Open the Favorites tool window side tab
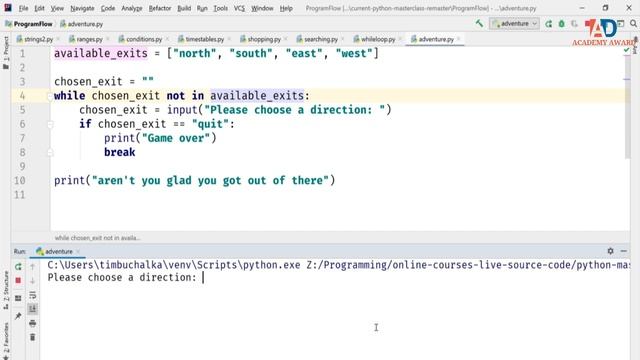 6,340
